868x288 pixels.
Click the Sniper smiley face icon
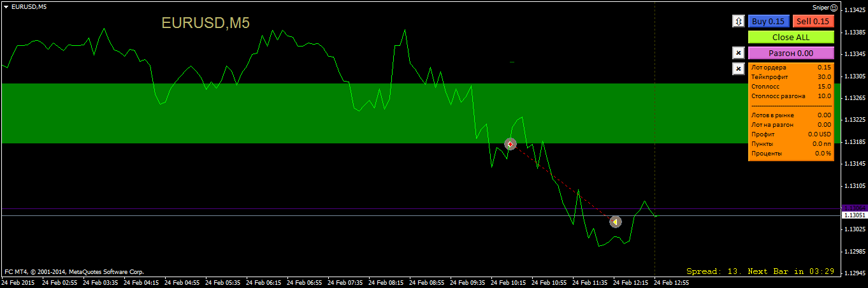(x=834, y=7)
